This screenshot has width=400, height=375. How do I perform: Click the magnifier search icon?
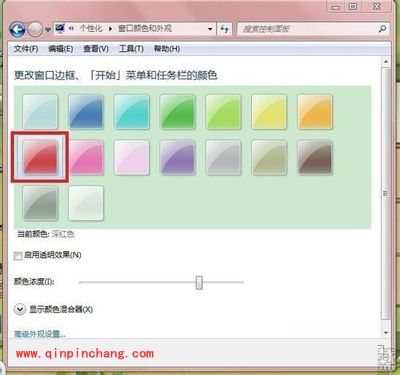[x=383, y=29]
